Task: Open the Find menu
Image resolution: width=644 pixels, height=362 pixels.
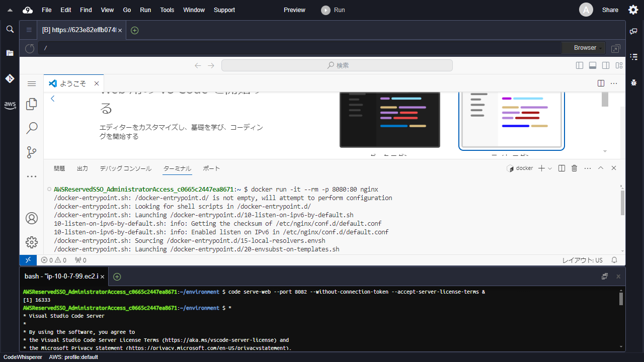Action: coord(86,10)
